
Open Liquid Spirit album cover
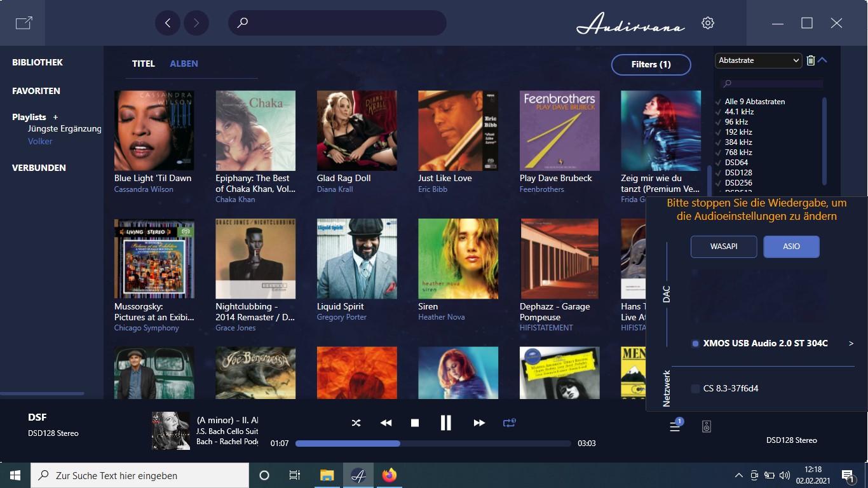click(x=357, y=259)
